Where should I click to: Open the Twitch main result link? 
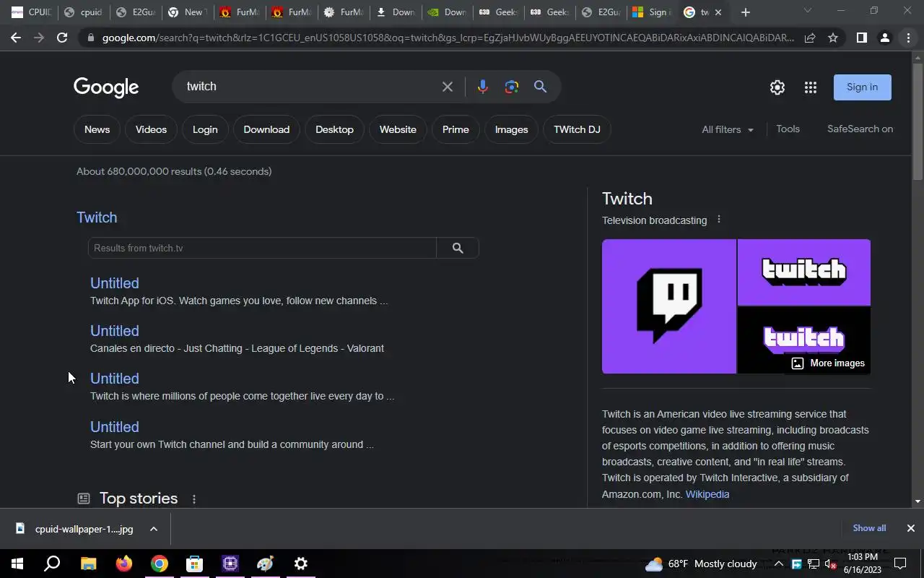tap(97, 217)
